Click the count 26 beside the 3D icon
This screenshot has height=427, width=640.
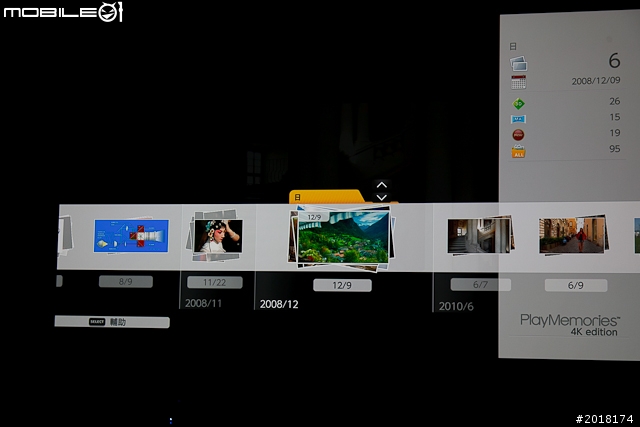pyautogui.click(x=615, y=101)
